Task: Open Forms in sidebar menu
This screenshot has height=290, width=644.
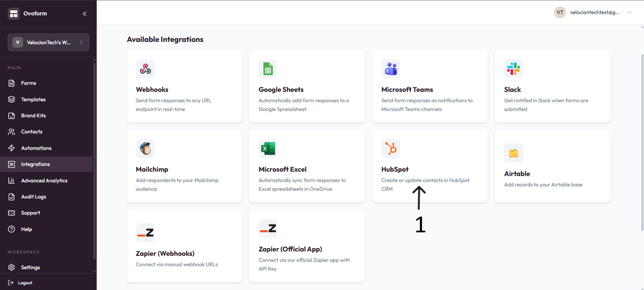Action: click(x=29, y=83)
